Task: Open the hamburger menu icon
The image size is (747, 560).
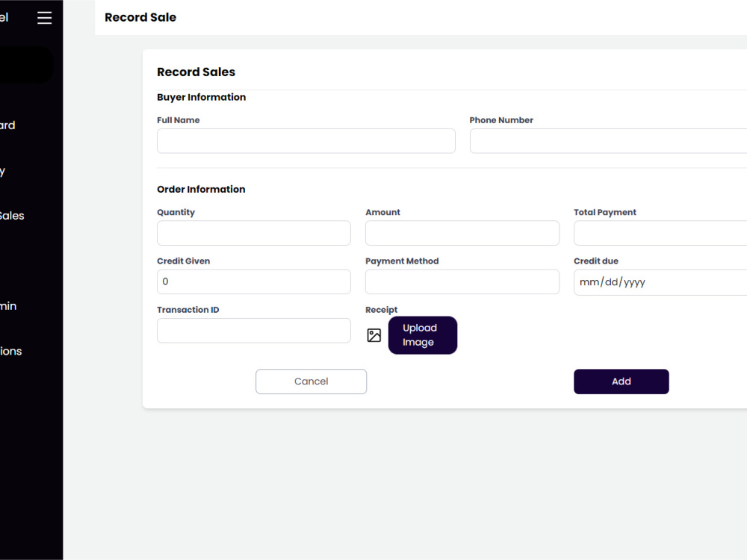Action: click(x=44, y=18)
